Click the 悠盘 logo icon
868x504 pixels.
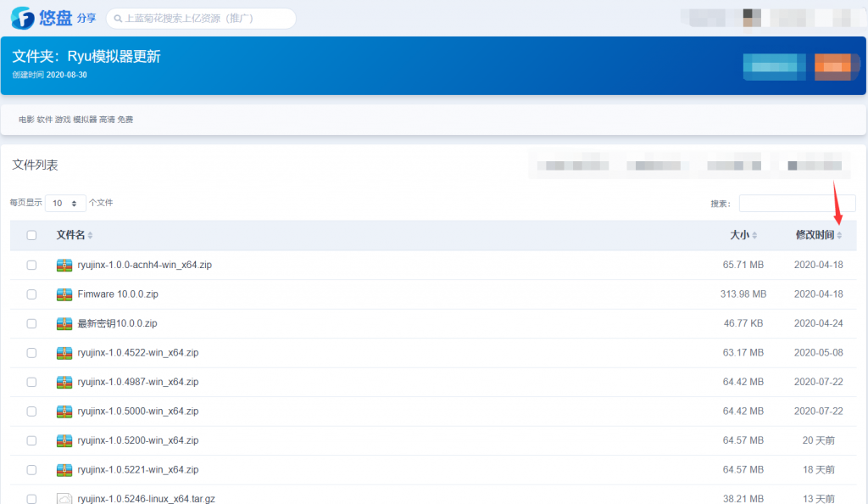[x=23, y=19]
